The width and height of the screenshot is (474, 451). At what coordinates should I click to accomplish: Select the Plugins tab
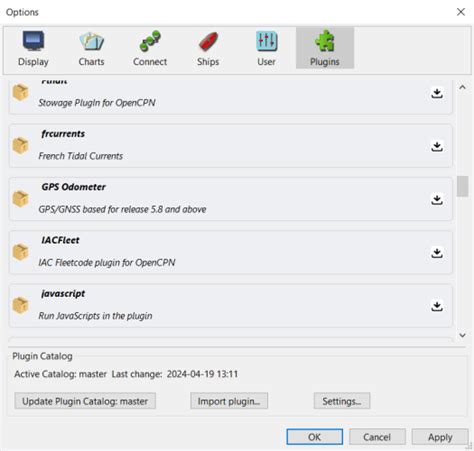(x=325, y=48)
